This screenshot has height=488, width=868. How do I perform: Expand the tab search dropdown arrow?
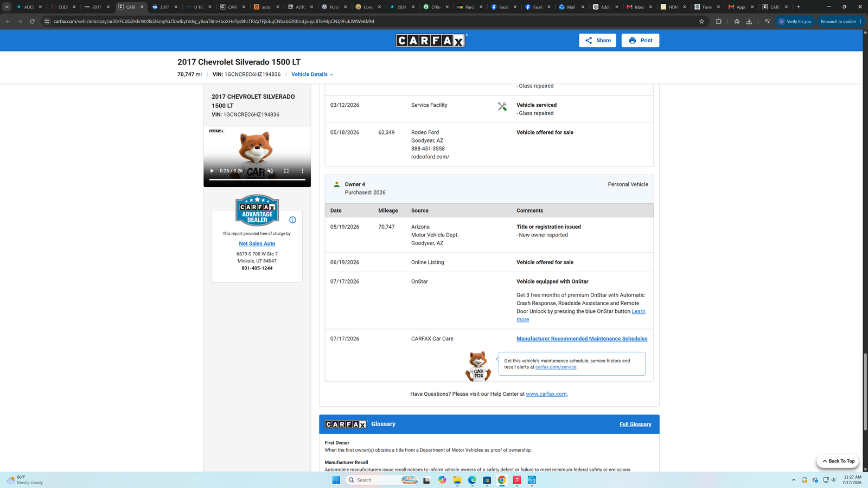coord(7,7)
